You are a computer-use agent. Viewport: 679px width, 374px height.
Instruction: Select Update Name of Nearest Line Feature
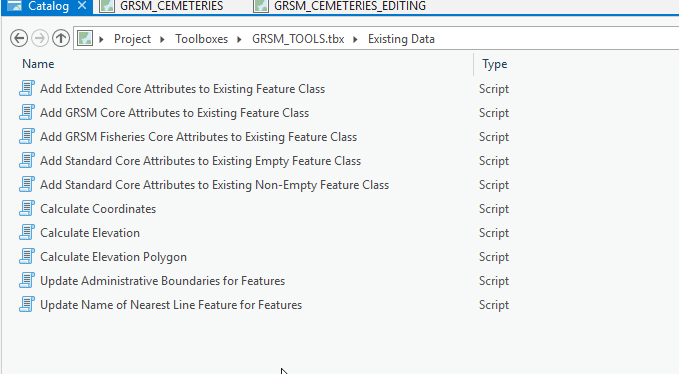click(x=171, y=305)
